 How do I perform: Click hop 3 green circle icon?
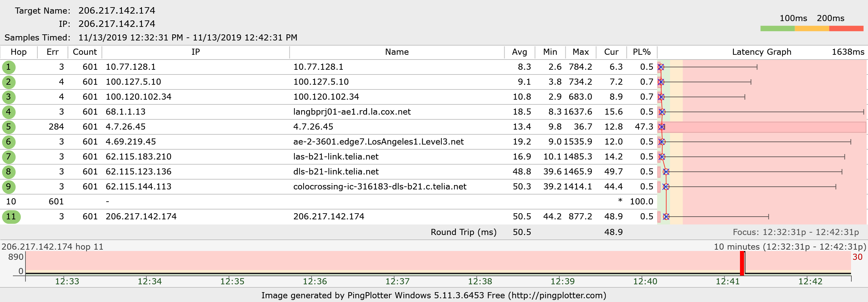(x=8, y=97)
